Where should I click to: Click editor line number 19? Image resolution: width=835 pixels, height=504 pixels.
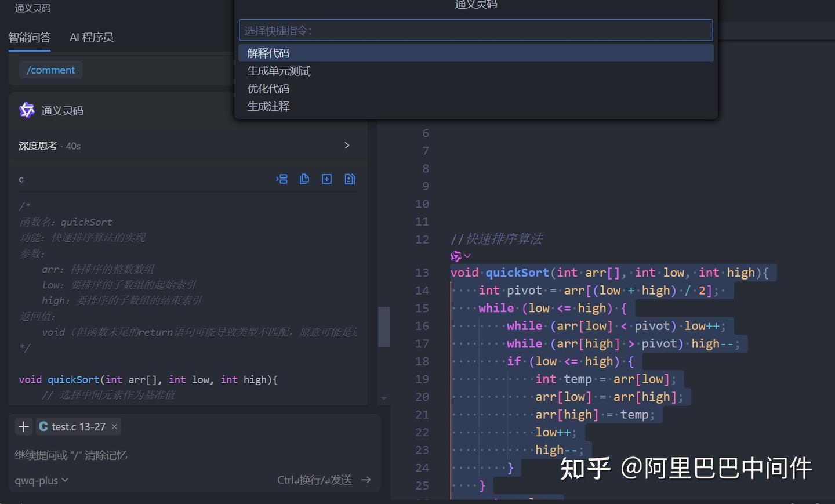click(x=422, y=379)
